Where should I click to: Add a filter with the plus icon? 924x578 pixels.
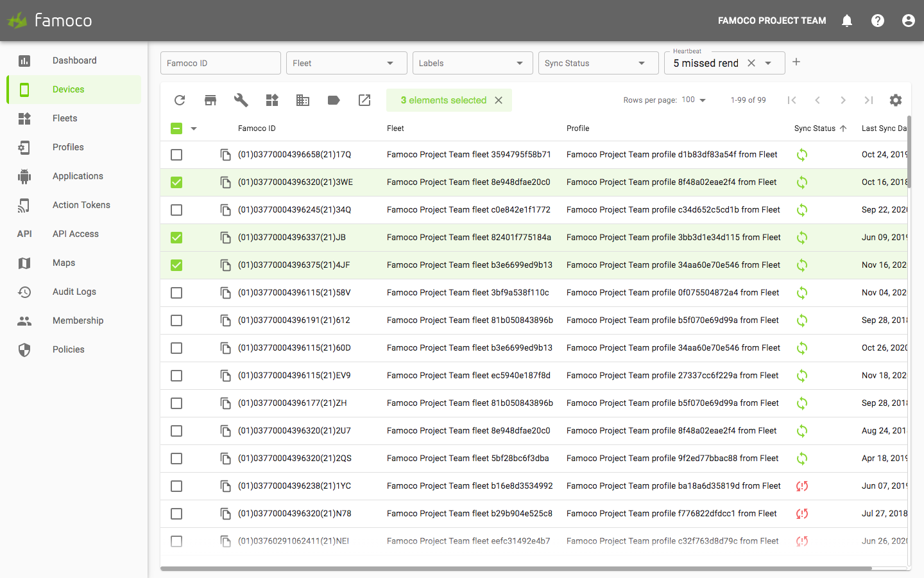click(796, 62)
